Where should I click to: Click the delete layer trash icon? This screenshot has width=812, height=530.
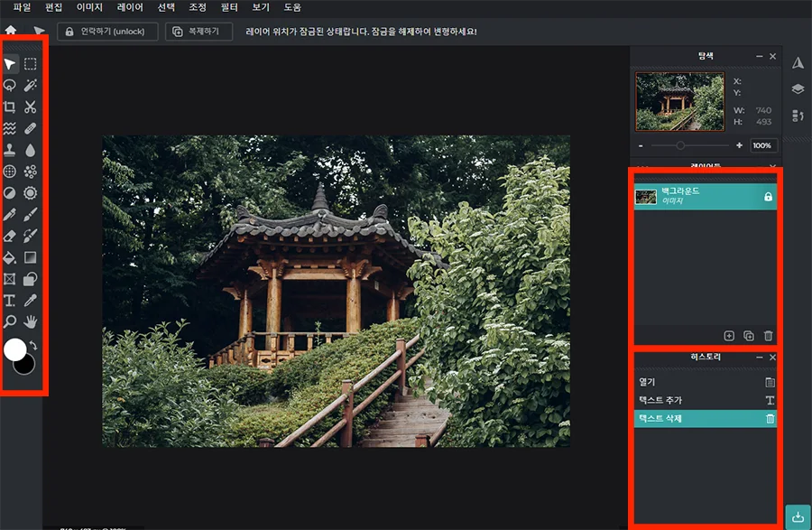pyautogui.click(x=769, y=335)
